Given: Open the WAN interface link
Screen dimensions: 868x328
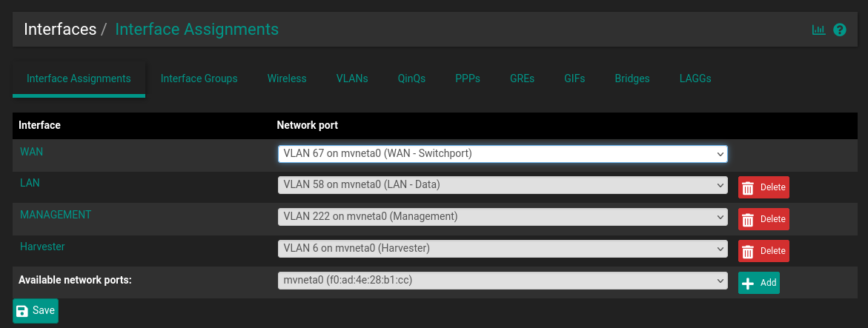Looking at the screenshot, I should tap(32, 151).
